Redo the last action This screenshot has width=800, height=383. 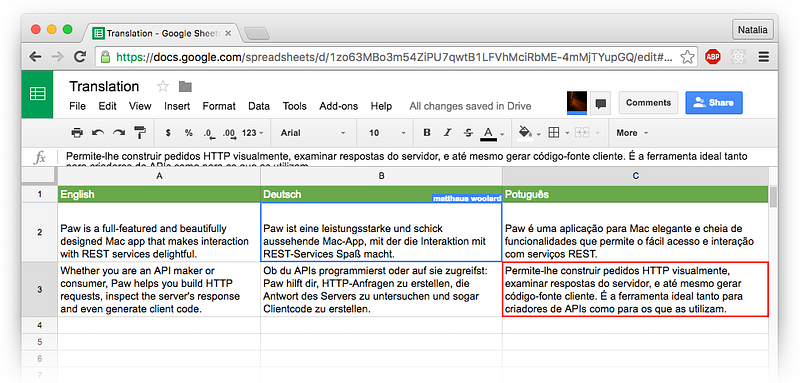coord(119,133)
